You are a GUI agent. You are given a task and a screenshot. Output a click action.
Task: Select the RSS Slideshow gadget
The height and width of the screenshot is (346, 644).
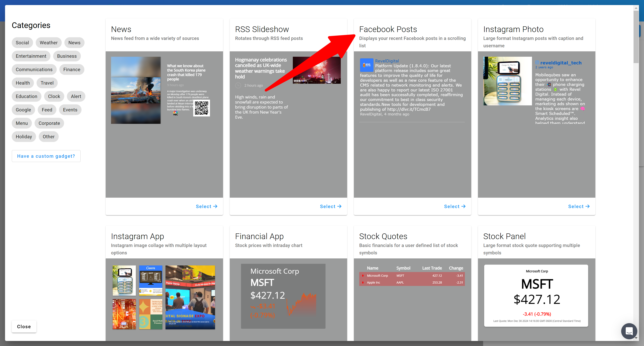(330, 206)
